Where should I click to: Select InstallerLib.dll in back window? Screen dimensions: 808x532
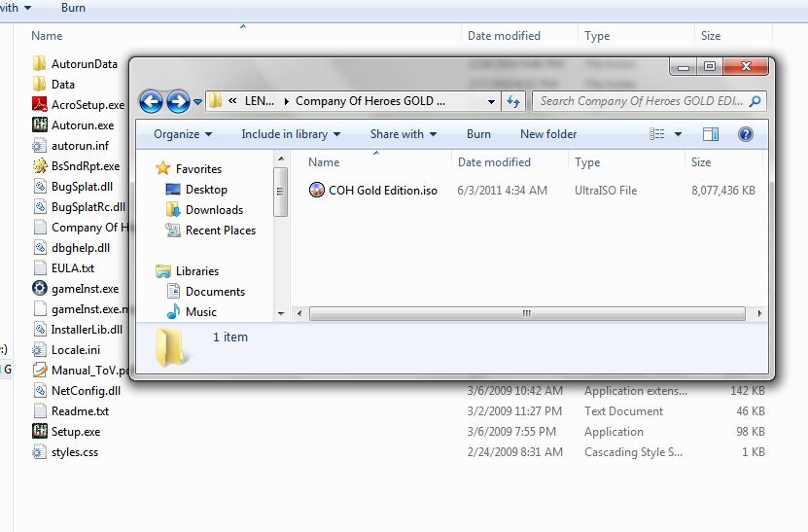click(x=77, y=330)
